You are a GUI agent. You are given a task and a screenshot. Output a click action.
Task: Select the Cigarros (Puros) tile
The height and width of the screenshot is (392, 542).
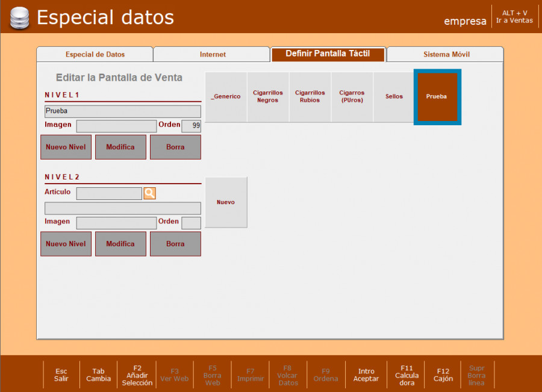[x=352, y=97]
